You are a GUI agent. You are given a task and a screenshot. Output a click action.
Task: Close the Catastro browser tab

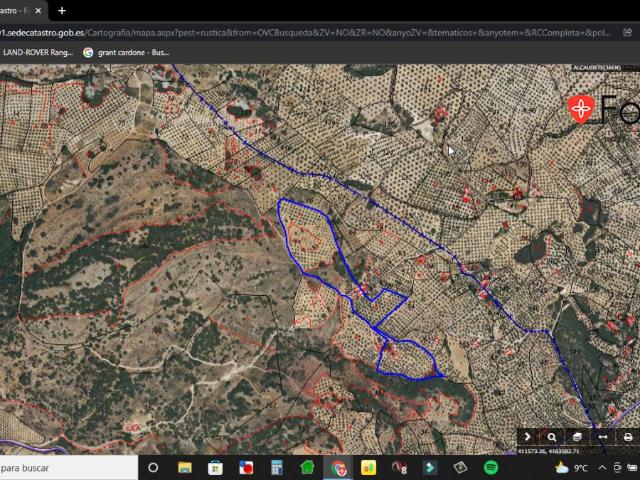[x=38, y=11]
